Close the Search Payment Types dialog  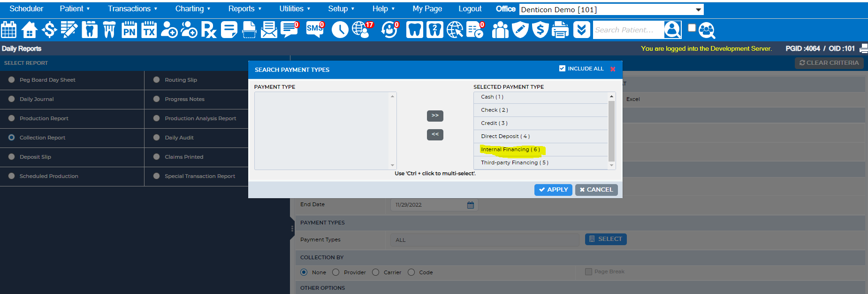pyautogui.click(x=613, y=69)
